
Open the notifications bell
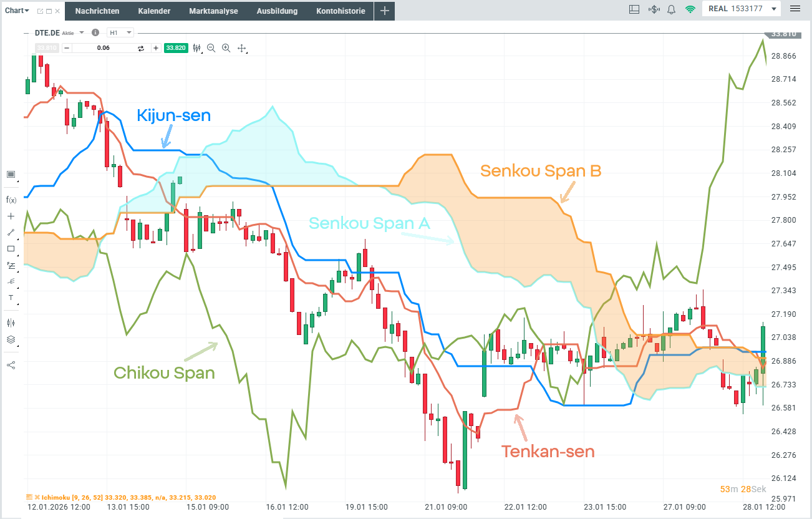pos(671,9)
